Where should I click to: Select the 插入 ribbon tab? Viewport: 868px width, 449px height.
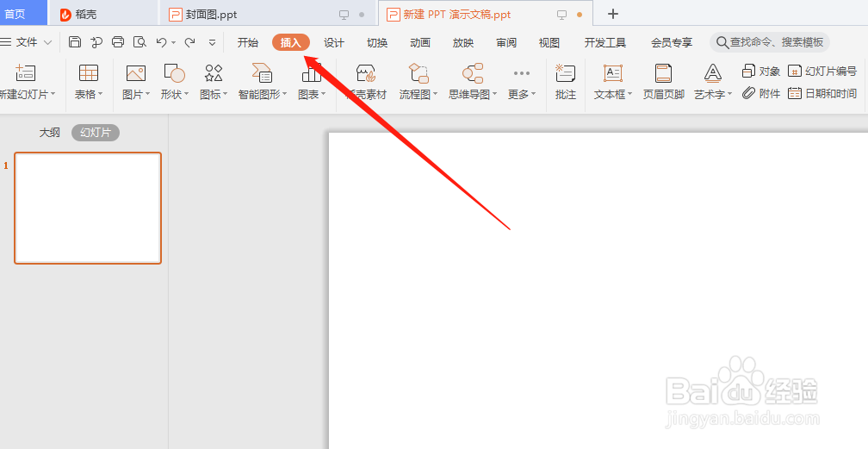[x=291, y=43]
